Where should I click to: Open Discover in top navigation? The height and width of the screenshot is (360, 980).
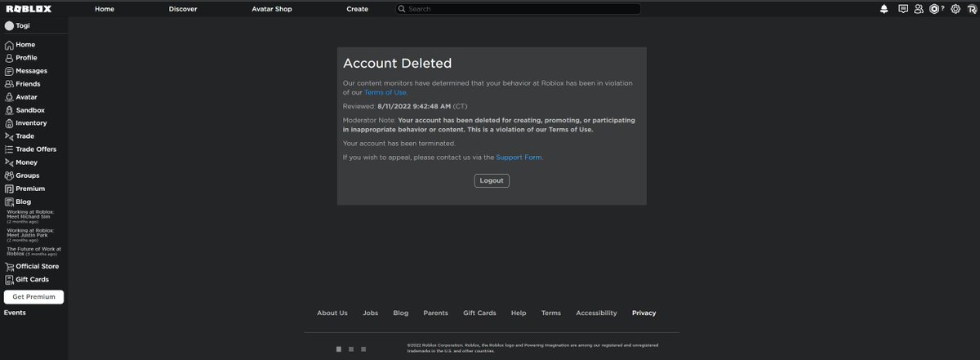click(x=183, y=9)
